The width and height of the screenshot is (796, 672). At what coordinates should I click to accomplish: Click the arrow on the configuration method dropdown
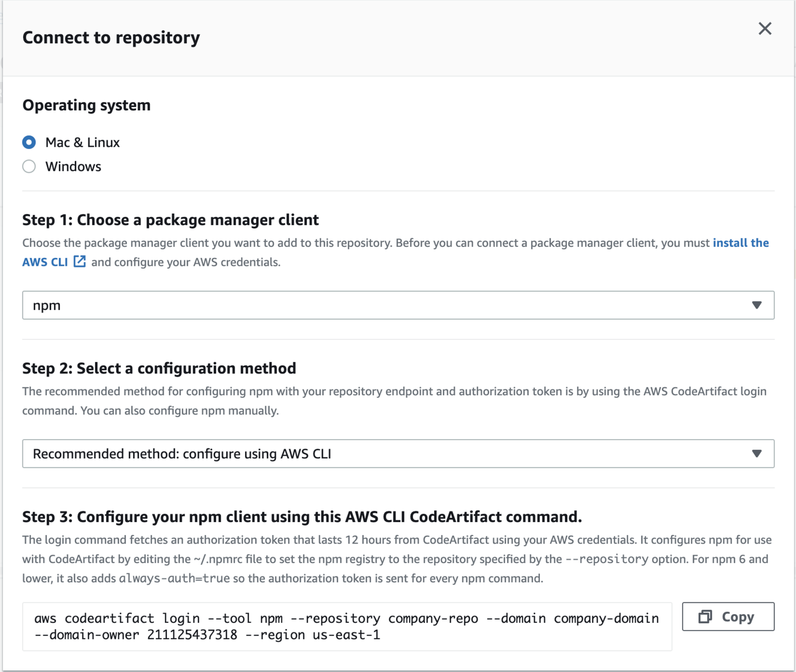(x=757, y=453)
